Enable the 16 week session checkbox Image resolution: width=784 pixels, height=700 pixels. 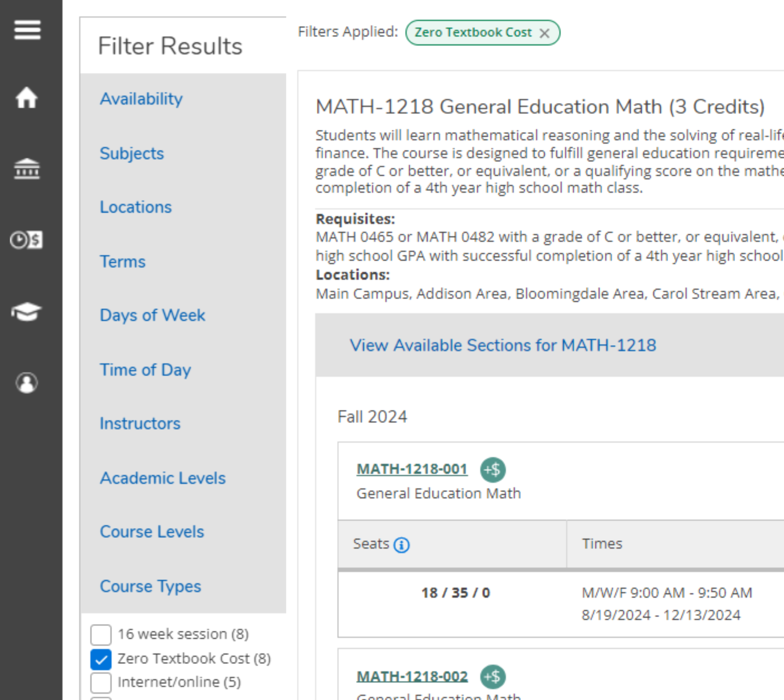click(x=101, y=635)
